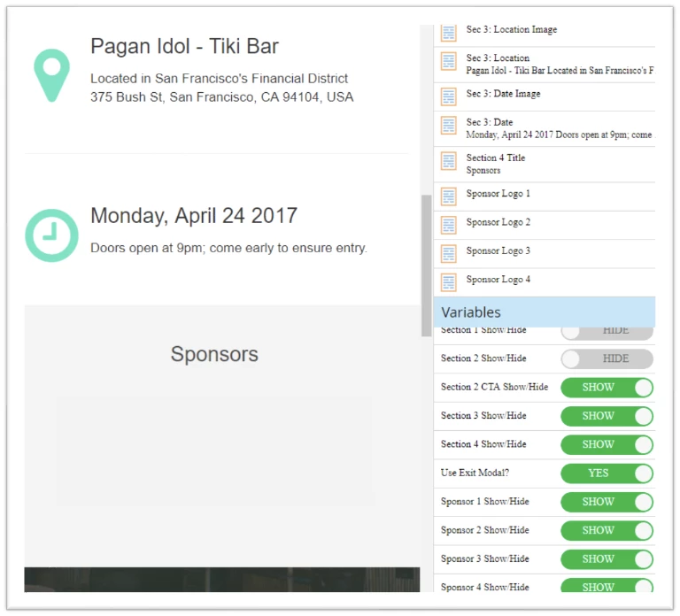
Task: Click the Section 4 Show/Hide label
Action: [x=483, y=444]
